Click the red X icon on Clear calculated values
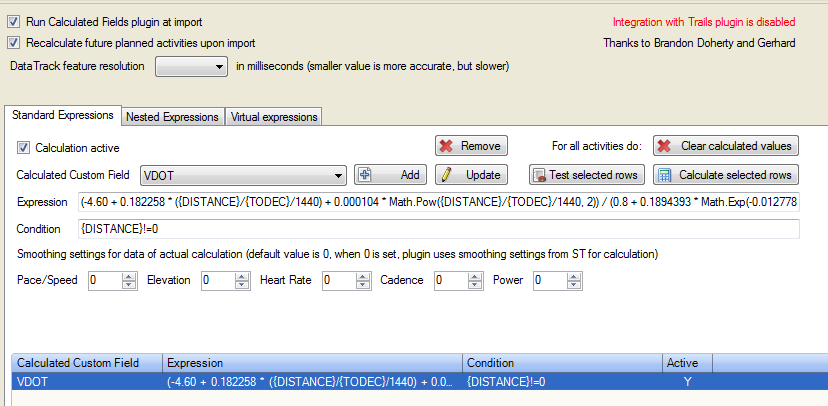This screenshot has height=406, width=828. coord(663,146)
